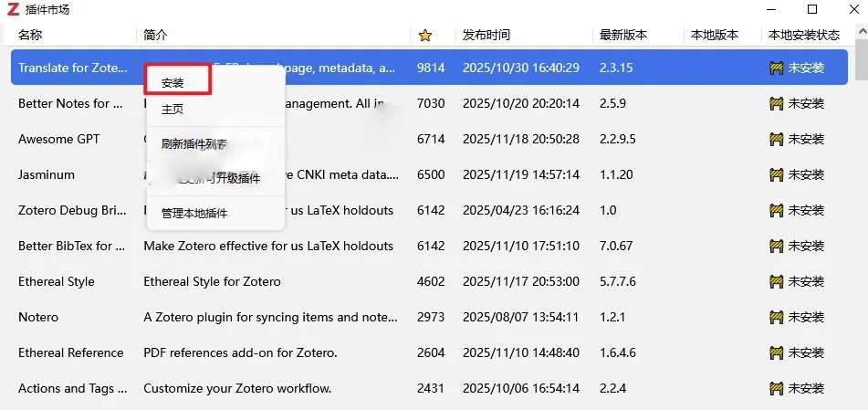Click the not-installed icon in Zotero Debug Bridge row

pyautogui.click(x=777, y=211)
